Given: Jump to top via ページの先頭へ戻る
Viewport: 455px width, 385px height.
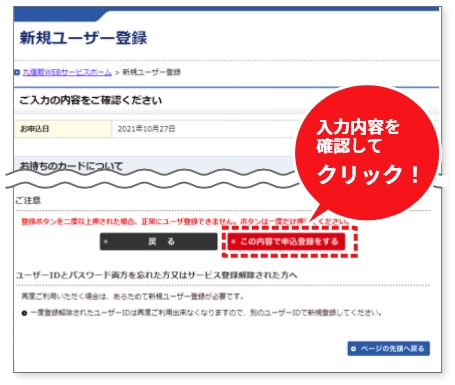Looking at the screenshot, I should click(x=389, y=349).
